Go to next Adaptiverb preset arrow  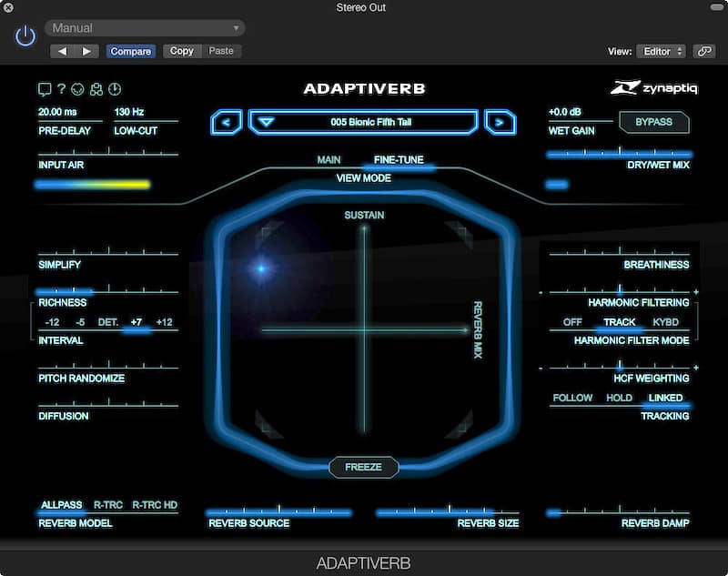[500, 123]
